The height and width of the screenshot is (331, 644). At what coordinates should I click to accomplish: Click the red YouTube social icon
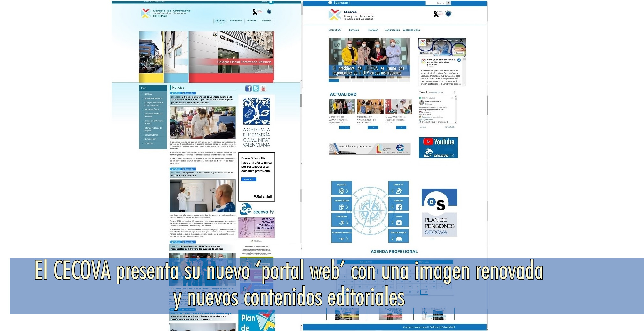263,88
